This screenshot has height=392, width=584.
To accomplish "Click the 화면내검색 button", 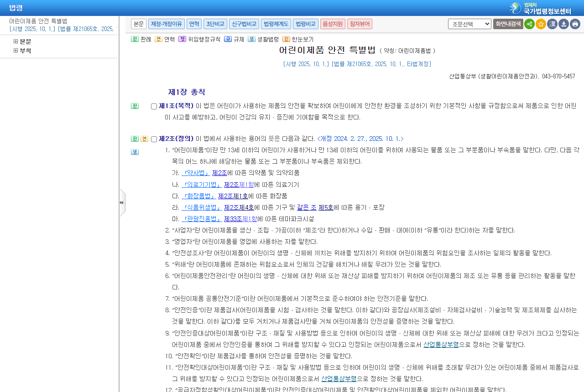I will (508, 24).
